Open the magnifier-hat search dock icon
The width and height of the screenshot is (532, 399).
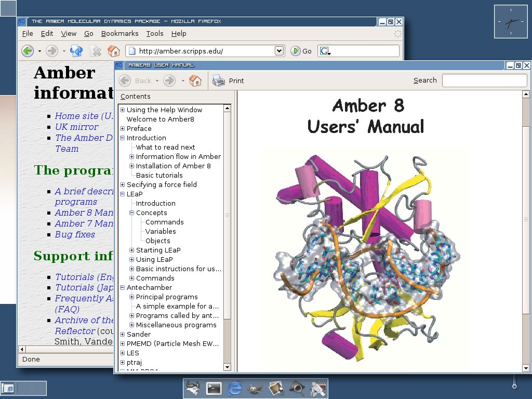[x=297, y=388]
